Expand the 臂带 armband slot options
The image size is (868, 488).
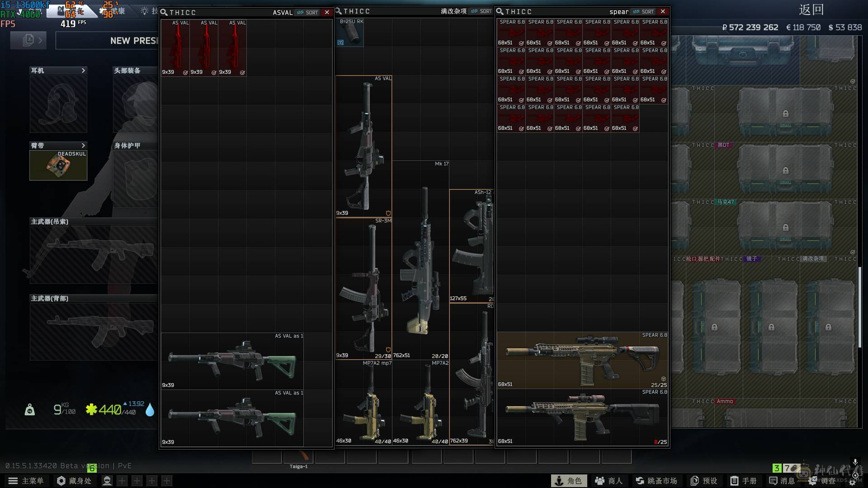[83, 145]
